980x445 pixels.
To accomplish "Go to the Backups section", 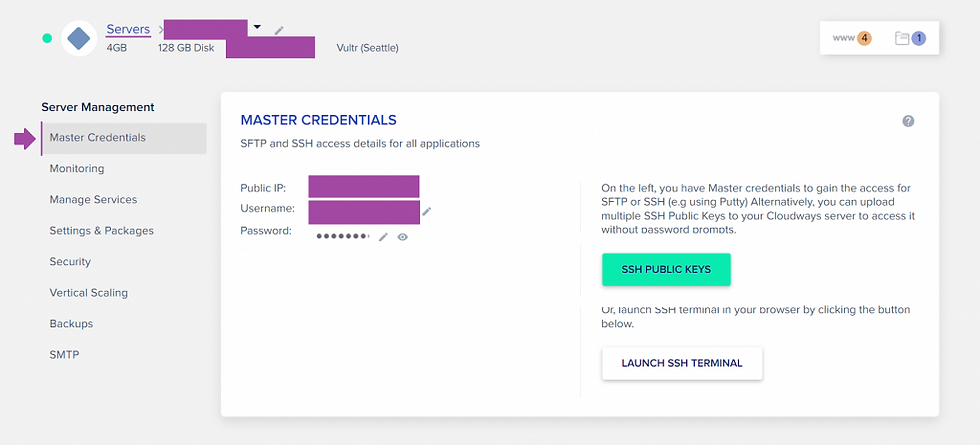I will (x=71, y=324).
